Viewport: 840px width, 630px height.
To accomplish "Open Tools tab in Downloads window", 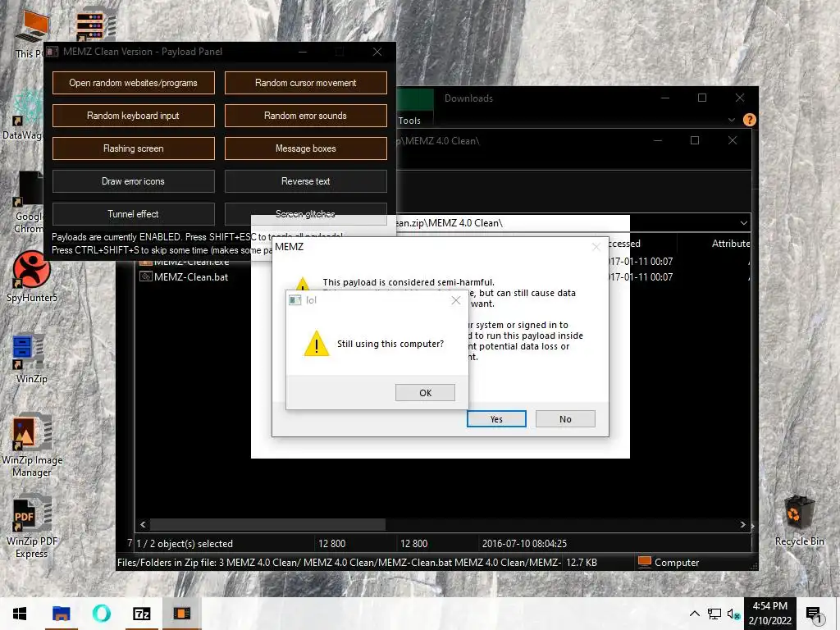I will click(409, 121).
